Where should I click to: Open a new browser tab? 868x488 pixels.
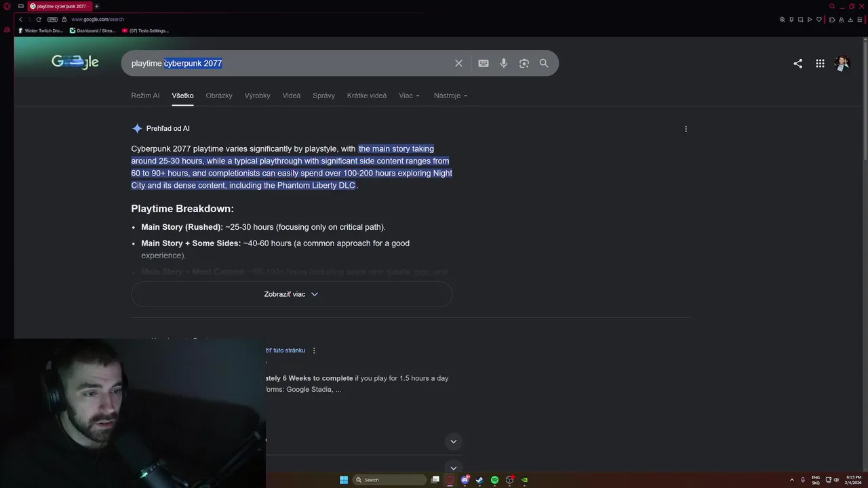96,6
